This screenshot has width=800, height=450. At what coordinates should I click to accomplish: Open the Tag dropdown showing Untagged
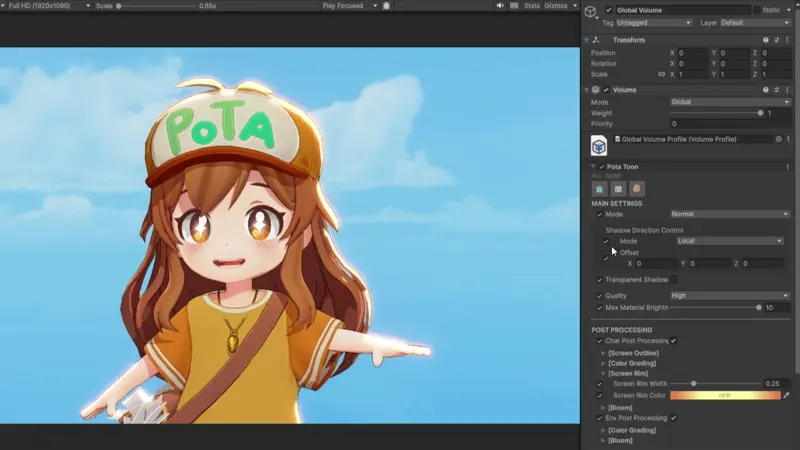pos(654,23)
